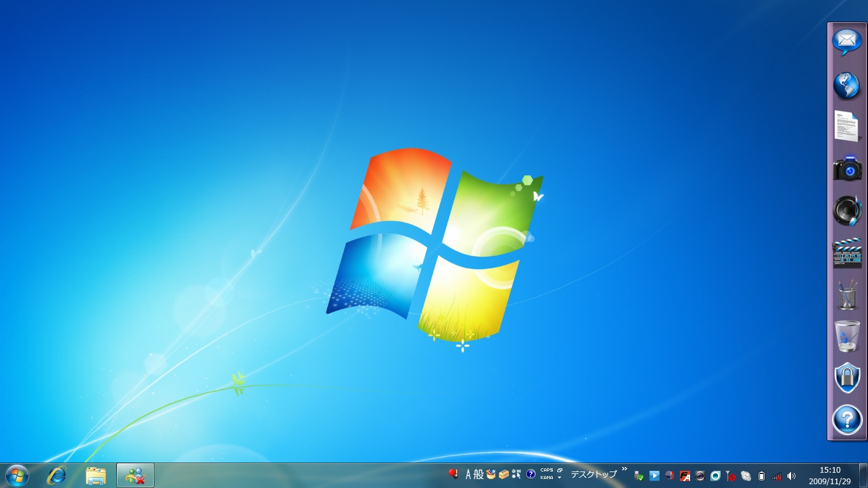Change the IME conversion mode '般'

pyautogui.click(x=478, y=474)
